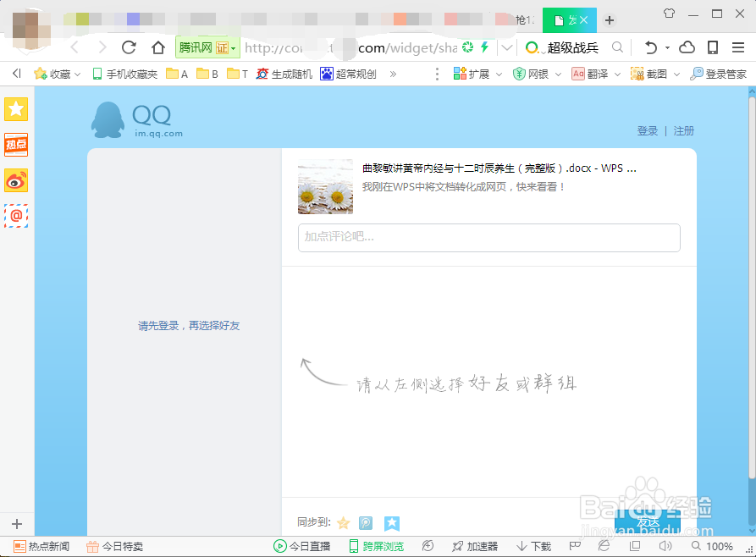Open the browser main menu

pyautogui.click(x=738, y=47)
